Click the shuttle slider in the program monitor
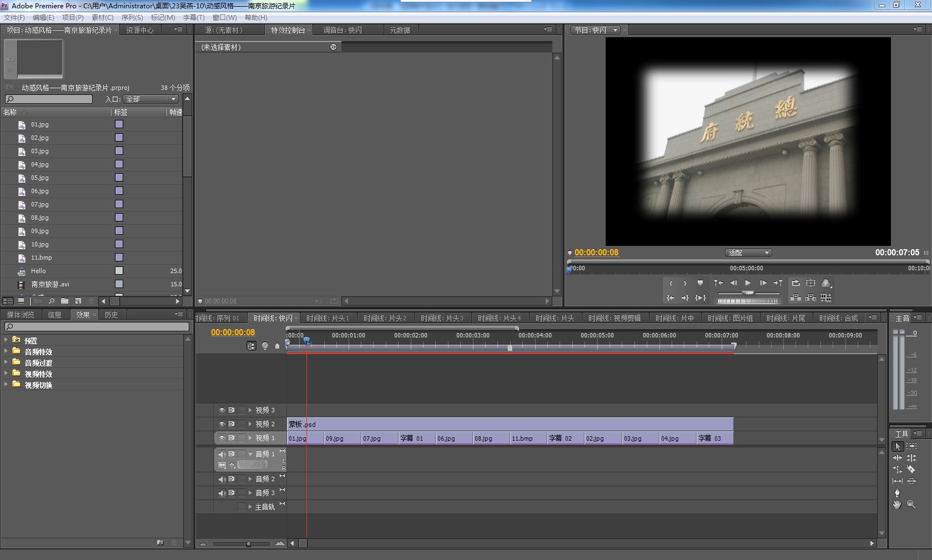Screen dimensions: 932x560 pos(748,292)
